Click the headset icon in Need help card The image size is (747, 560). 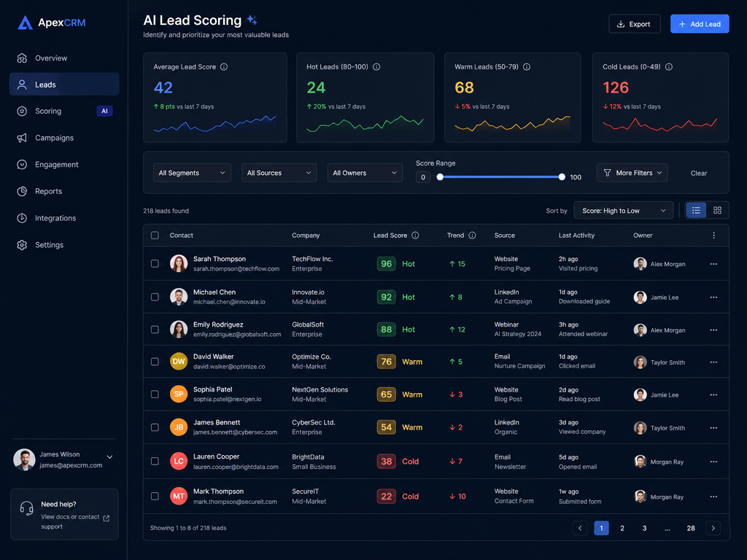27,508
